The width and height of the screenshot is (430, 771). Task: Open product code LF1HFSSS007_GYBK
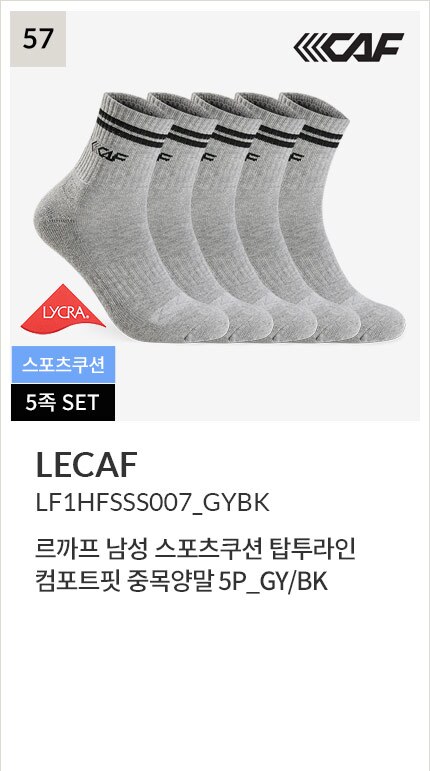pos(152,504)
